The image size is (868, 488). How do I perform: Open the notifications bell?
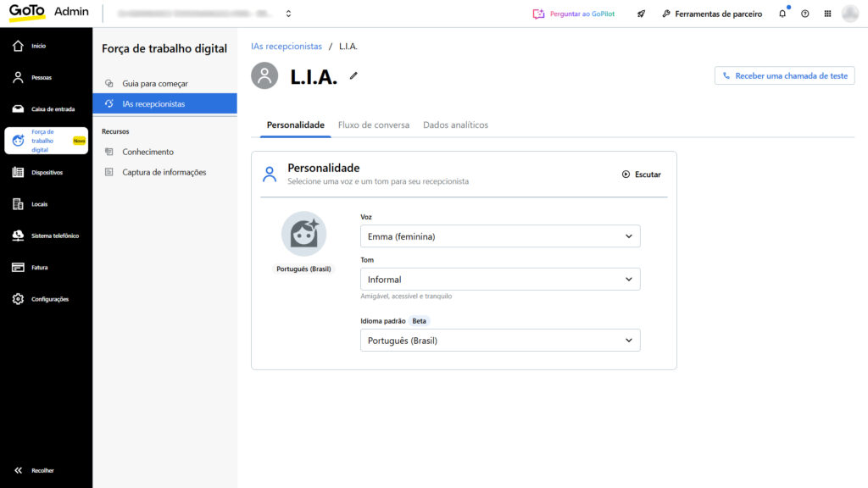click(x=782, y=14)
